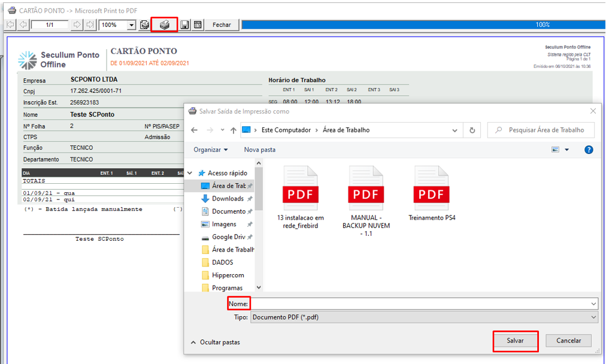Viewport: 606px width, 364px height.
Task: Go up one folder level arrow
Action: tap(233, 130)
